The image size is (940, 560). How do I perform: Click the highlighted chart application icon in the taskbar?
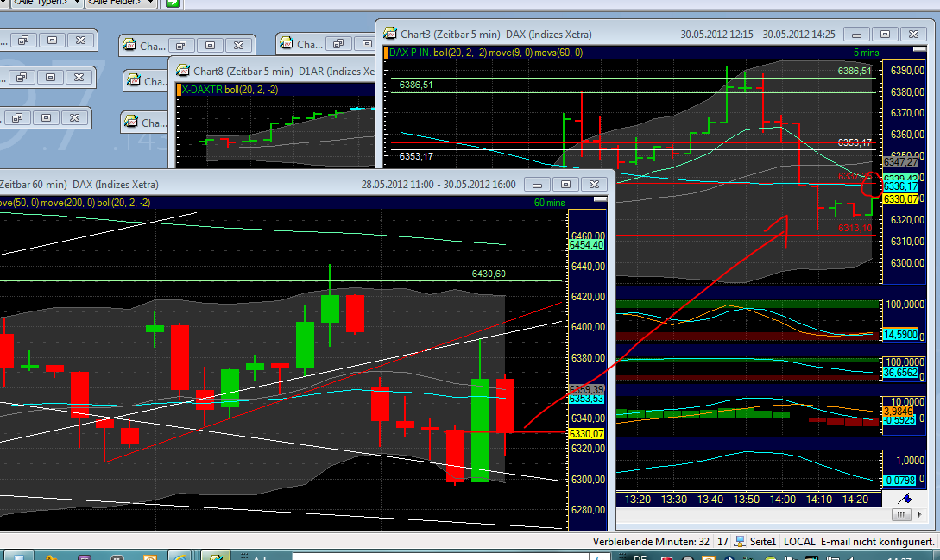(214, 555)
